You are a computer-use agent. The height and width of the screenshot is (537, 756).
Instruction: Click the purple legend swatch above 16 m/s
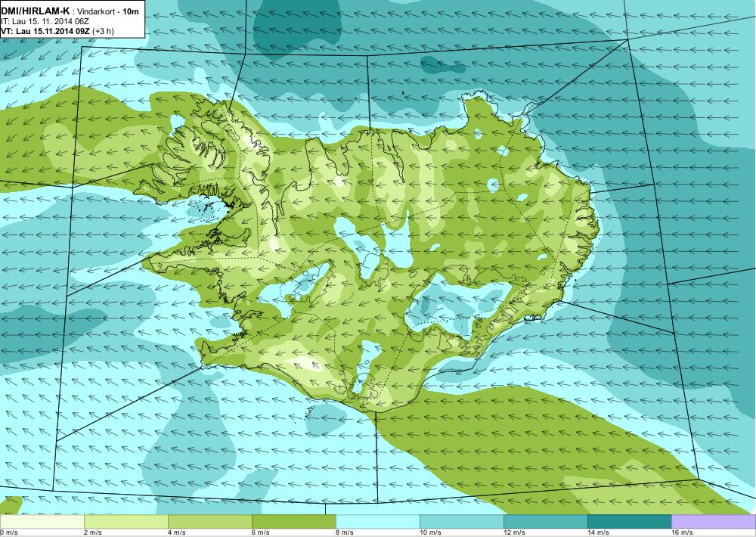[714, 522]
